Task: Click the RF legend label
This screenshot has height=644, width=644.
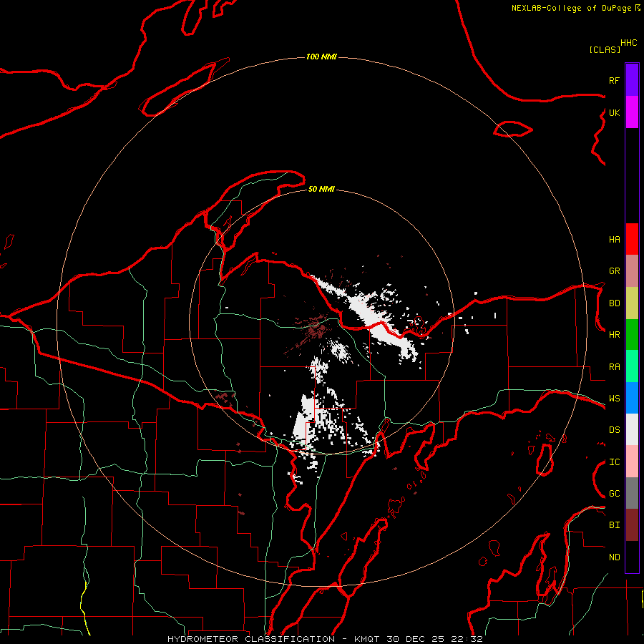Action: (x=614, y=80)
